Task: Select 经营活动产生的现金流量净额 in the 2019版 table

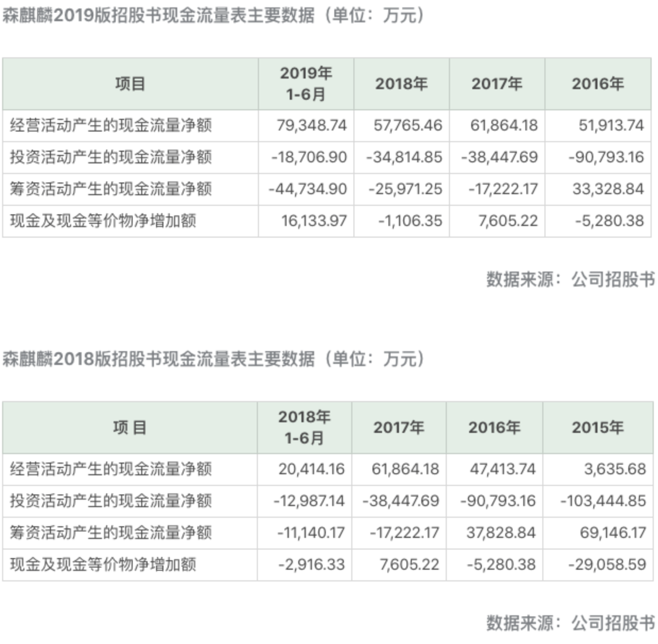Action: (111, 125)
